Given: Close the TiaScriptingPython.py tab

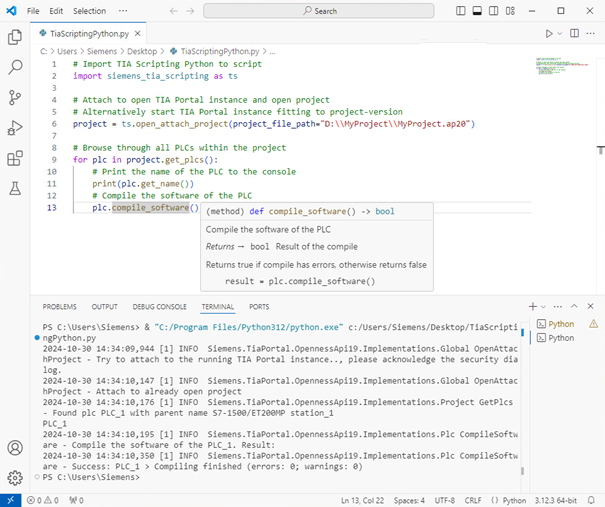Looking at the screenshot, I should coord(137,34).
